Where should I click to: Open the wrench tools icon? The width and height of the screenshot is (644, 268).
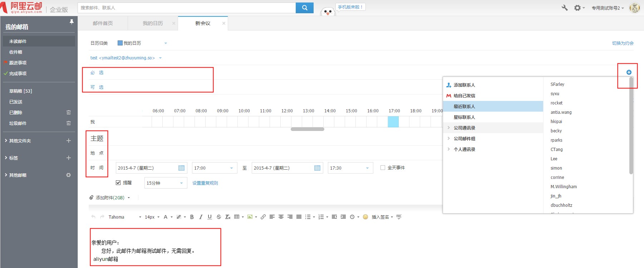565,8
